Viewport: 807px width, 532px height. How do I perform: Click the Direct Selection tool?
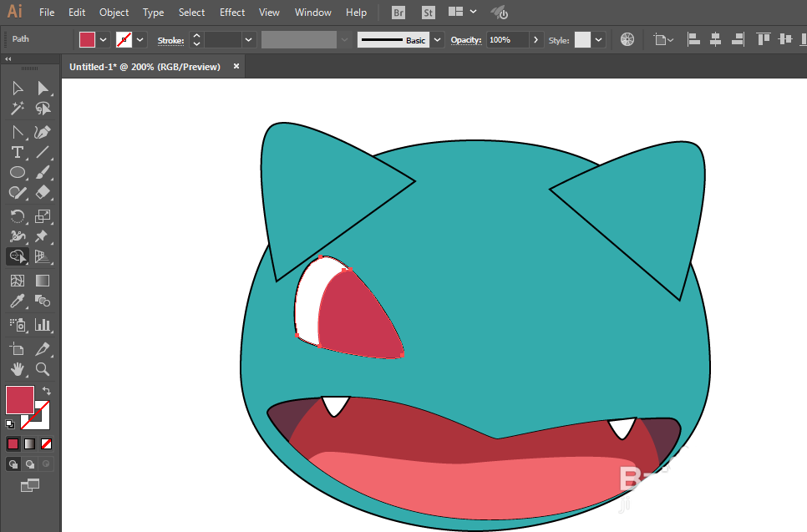click(43, 89)
